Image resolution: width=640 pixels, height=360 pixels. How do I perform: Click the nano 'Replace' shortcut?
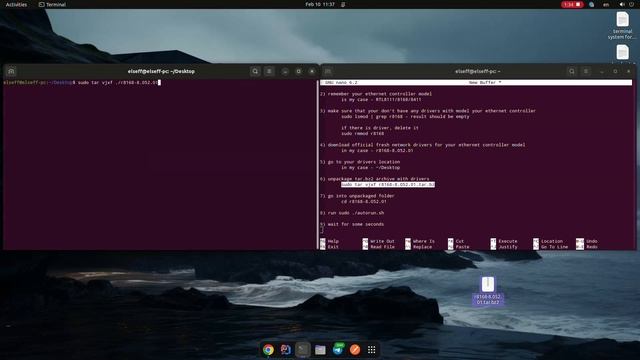418,247
